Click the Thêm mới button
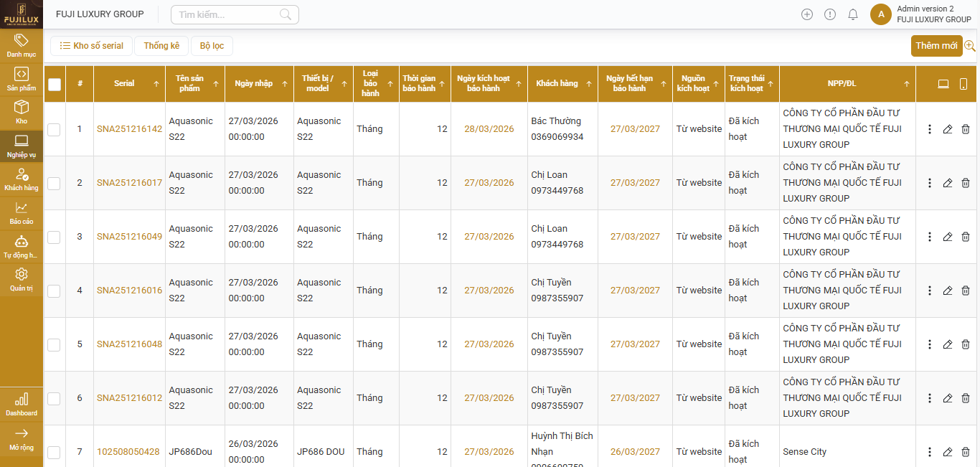980x467 pixels. click(x=936, y=46)
